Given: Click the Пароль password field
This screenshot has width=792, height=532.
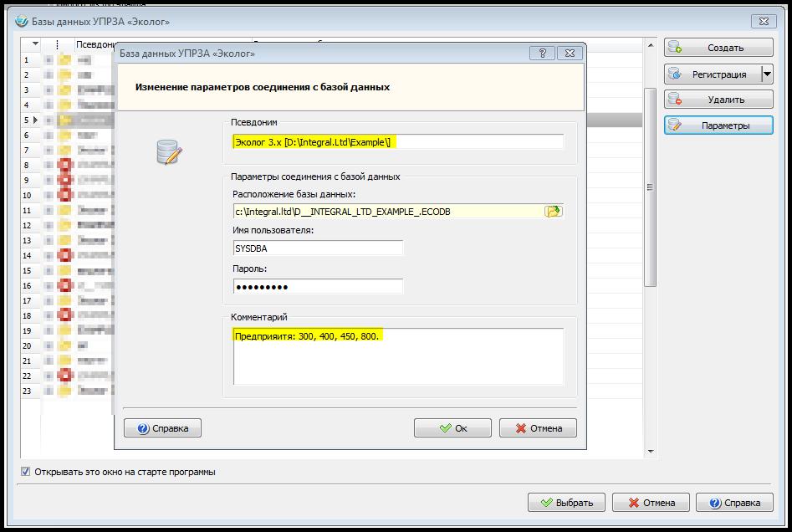Looking at the screenshot, I should click(318, 287).
